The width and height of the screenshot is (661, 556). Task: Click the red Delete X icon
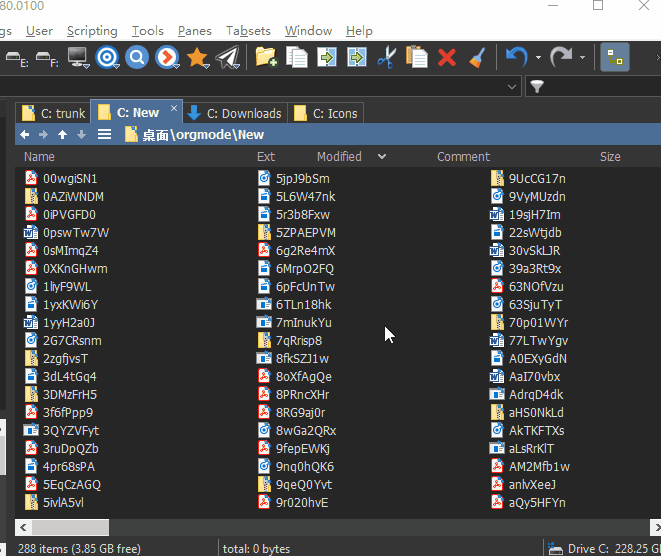coord(447,57)
